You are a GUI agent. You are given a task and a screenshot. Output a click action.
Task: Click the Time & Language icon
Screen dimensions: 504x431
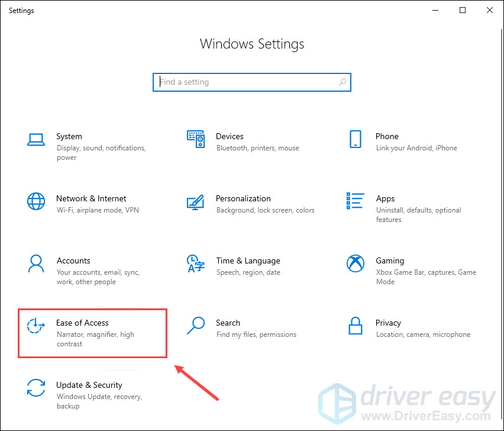(x=196, y=263)
